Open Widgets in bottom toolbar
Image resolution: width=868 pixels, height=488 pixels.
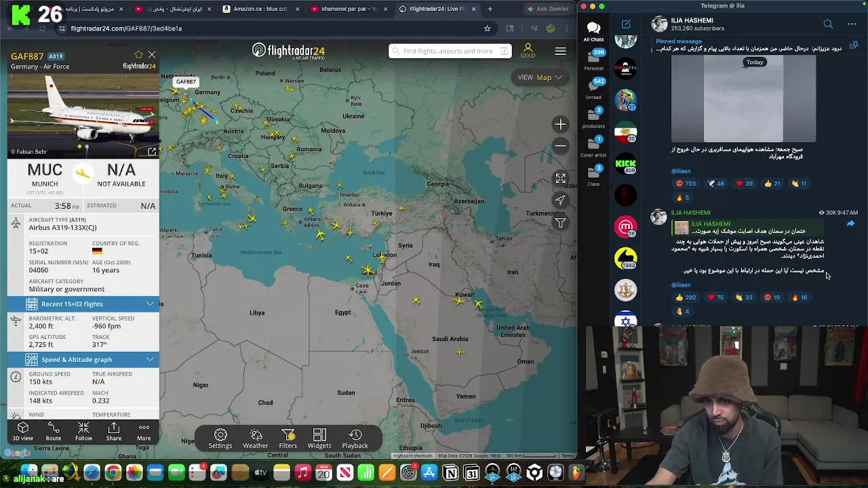[319, 439]
